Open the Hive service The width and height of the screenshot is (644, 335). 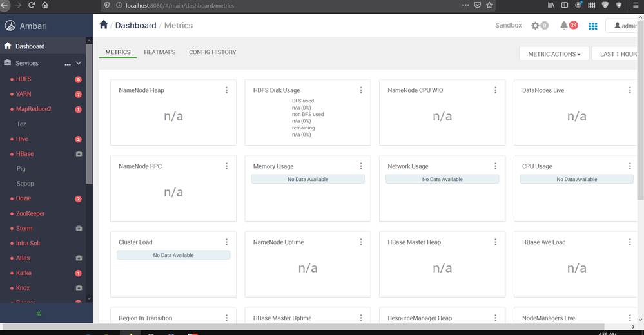[x=22, y=139]
